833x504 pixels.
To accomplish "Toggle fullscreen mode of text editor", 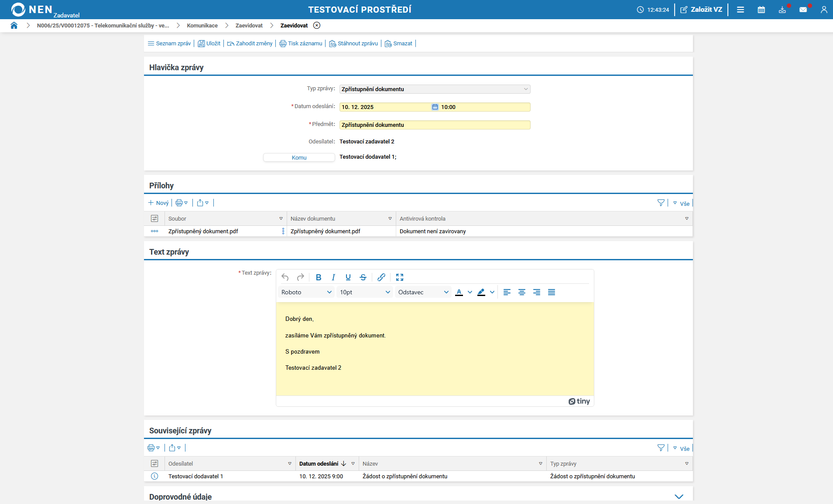I will [399, 277].
